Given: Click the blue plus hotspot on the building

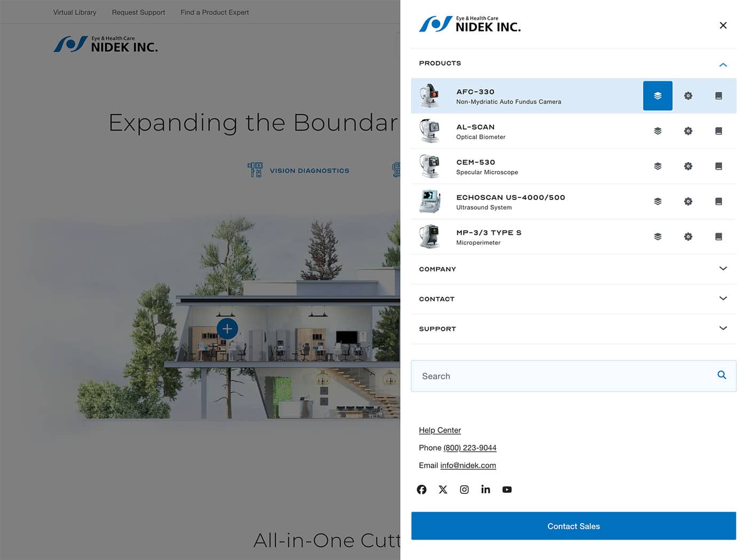Looking at the screenshot, I should pos(227,329).
